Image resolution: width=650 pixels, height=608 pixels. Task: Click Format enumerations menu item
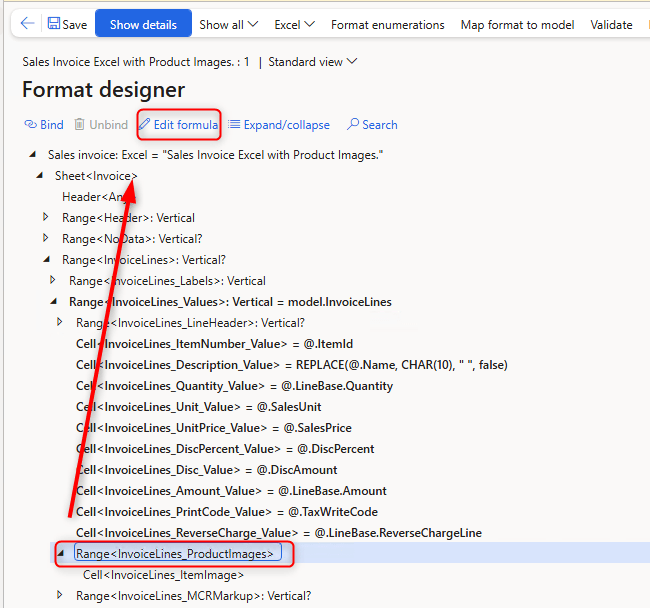387,25
